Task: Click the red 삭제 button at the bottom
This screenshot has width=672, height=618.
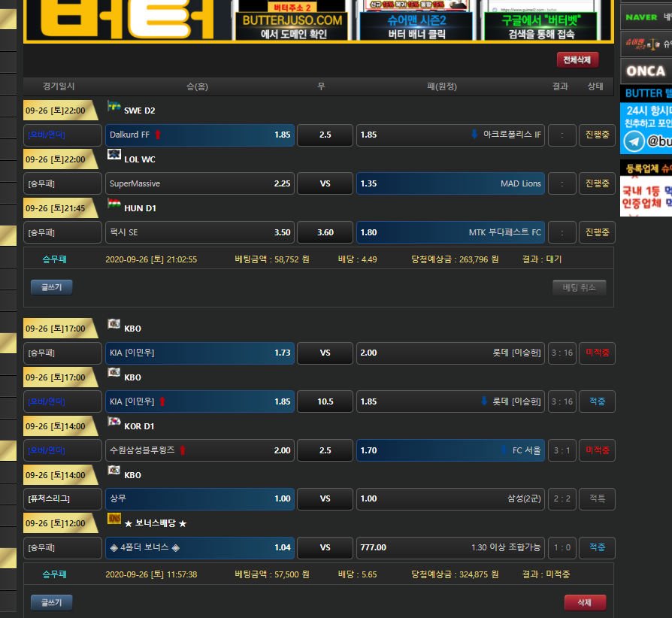Action: coord(585,602)
